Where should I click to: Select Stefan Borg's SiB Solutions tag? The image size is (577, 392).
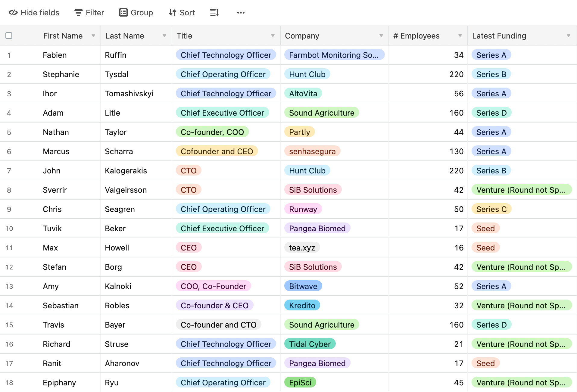point(313,267)
